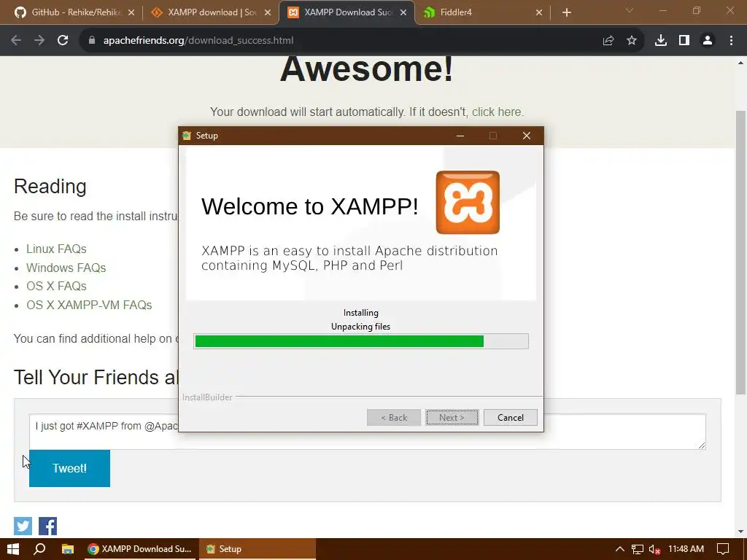This screenshot has width=747, height=560.
Task: Toggle the Chrome side panel
Action: pos(684,41)
